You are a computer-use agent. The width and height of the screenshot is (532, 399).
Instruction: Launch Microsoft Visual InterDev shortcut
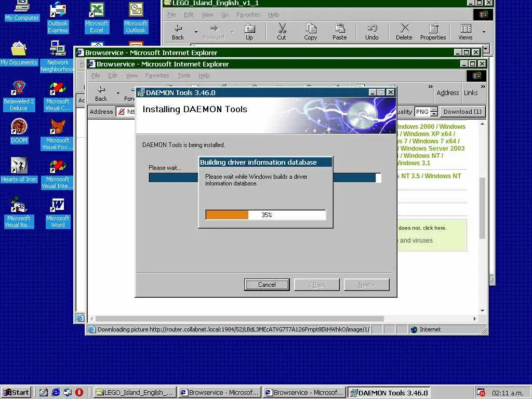(57, 174)
